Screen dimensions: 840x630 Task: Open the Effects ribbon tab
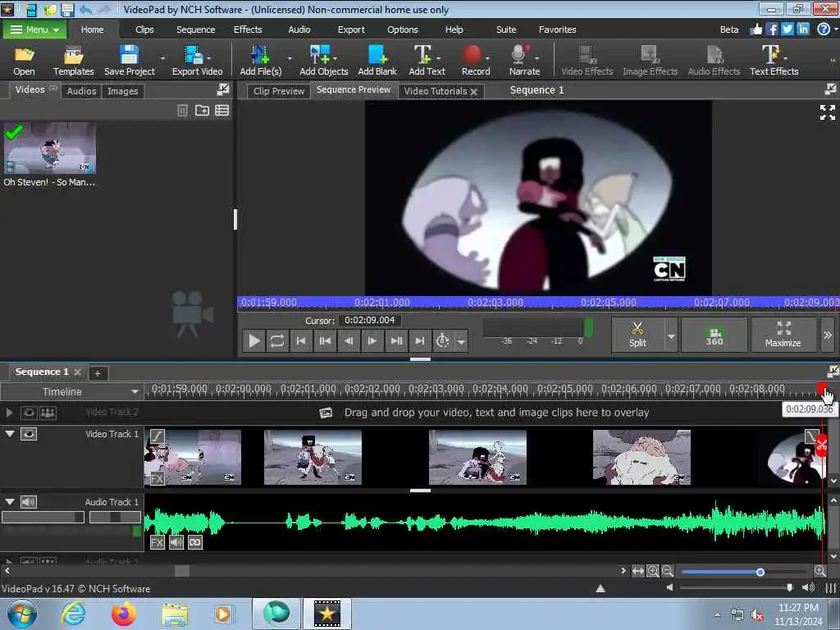(x=248, y=30)
